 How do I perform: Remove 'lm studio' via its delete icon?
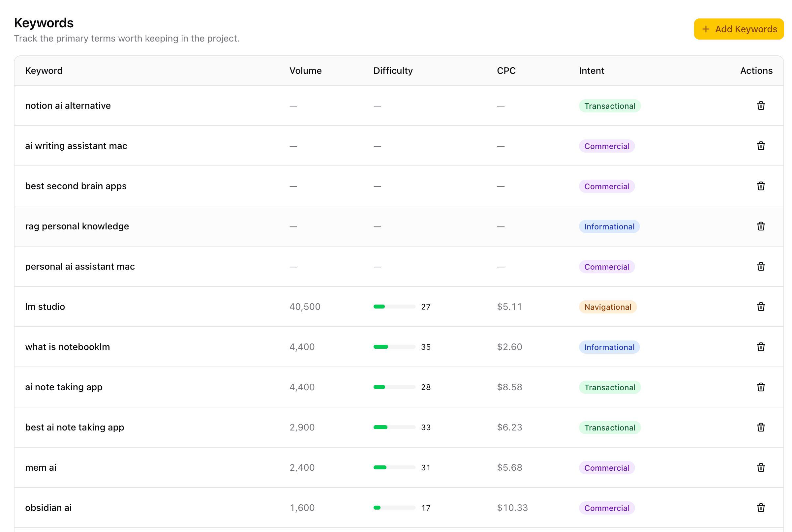click(x=761, y=306)
